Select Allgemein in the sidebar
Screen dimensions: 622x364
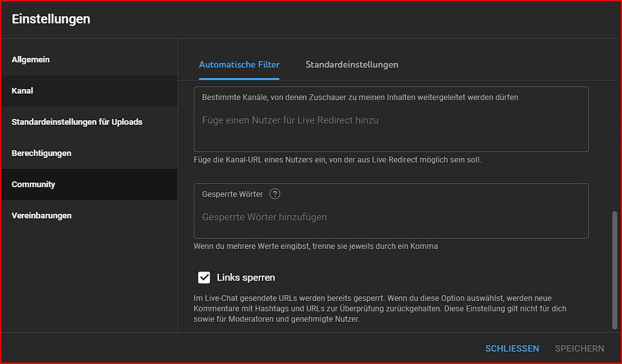click(31, 60)
